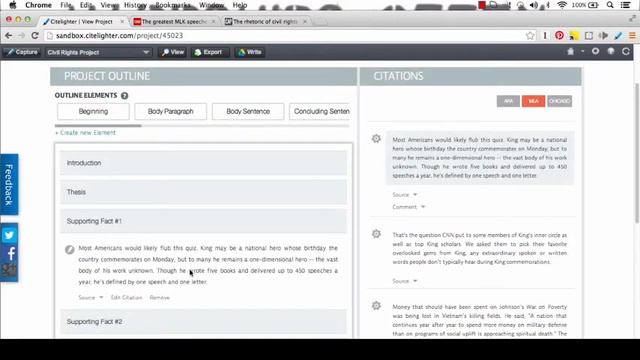This screenshot has height=360, width=640.
Task: Click the Outline Elements help question icon
Action: (x=124, y=96)
